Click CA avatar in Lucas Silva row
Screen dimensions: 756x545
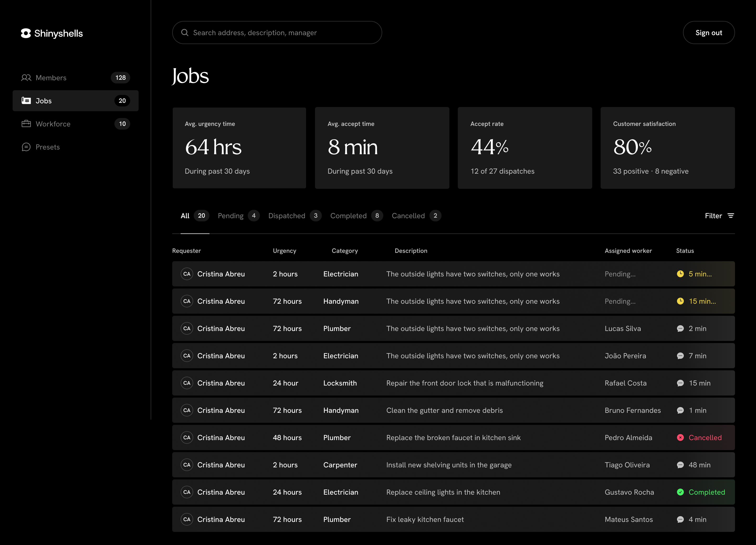pyautogui.click(x=187, y=328)
